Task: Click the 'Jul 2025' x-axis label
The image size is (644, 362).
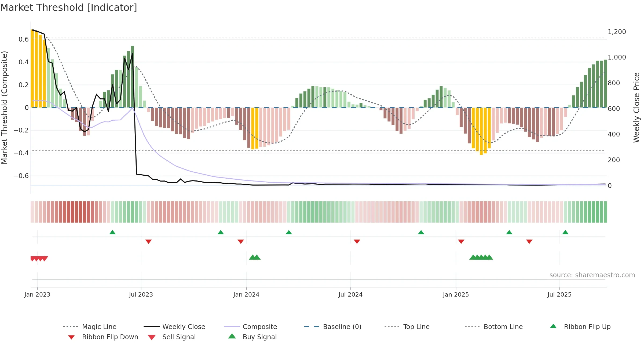Action: (x=559, y=294)
